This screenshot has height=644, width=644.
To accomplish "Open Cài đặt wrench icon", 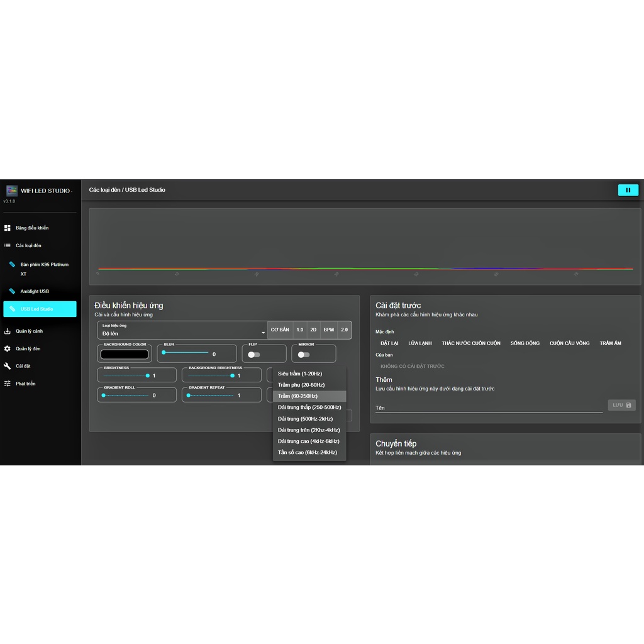I will coord(8,366).
